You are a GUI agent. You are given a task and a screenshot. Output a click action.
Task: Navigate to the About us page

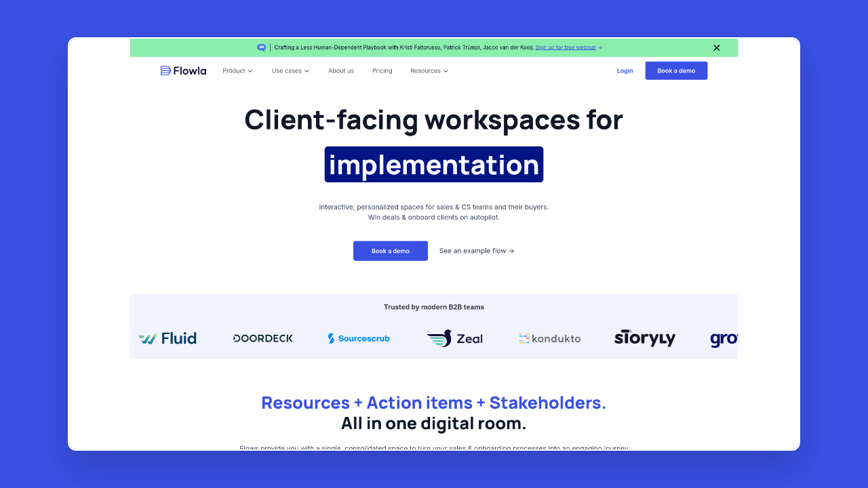[340, 70]
